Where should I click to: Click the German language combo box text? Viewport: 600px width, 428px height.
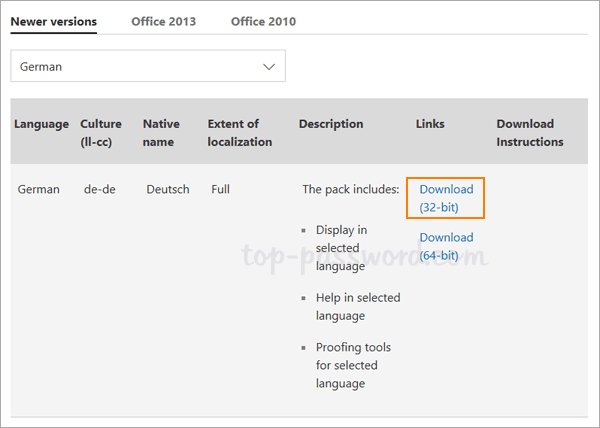click(43, 67)
